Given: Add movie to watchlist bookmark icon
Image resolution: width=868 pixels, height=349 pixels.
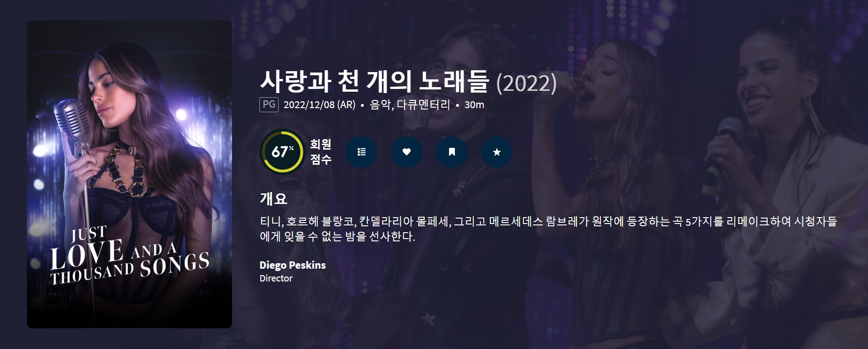Looking at the screenshot, I should (452, 152).
